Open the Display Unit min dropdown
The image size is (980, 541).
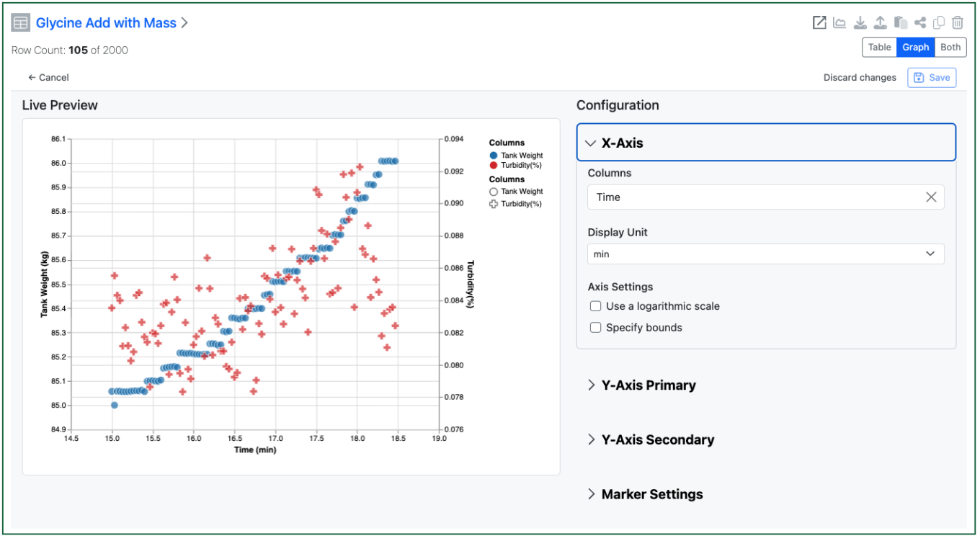coord(766,254)
